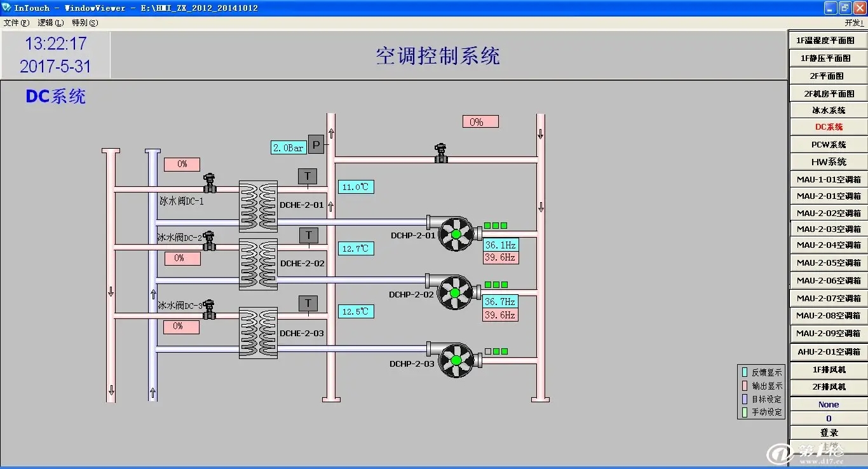Viewport: 868px width, 469px height.
Task: Open the 文件(F) menu
Action: (x=17, y=23)
